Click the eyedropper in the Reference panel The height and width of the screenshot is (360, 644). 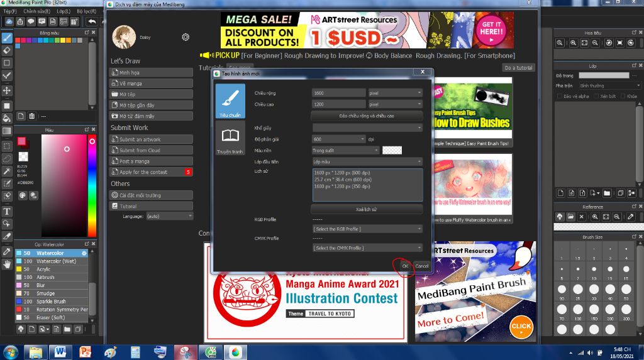click(x=630, y=216)
